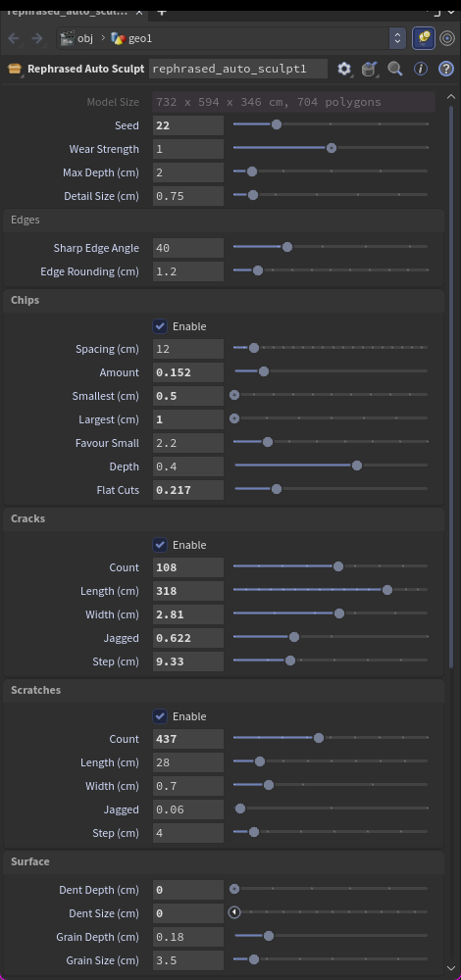Screen dimensions: 461x980
Task: Collapse the Chips section header
Action: pyautogui.click(x=224, y=300)
